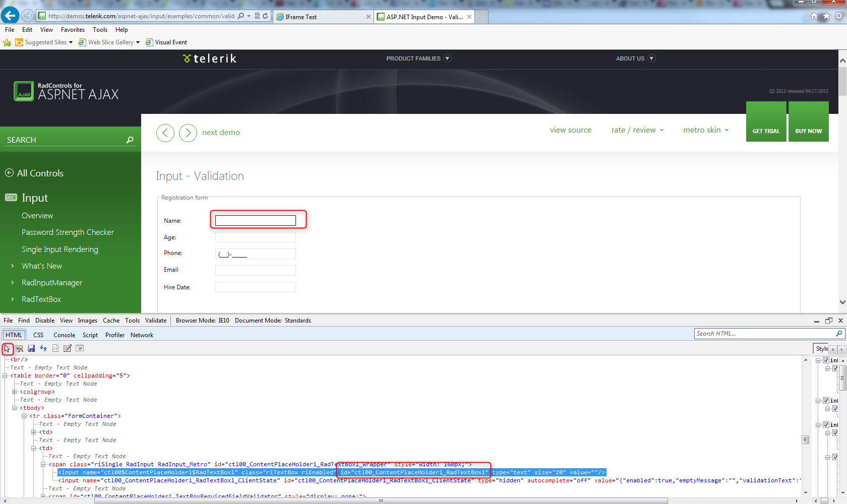This screenshot has height=504, width=847.
Task: Click the next demo circular arrow
Action: click(188, 133)
